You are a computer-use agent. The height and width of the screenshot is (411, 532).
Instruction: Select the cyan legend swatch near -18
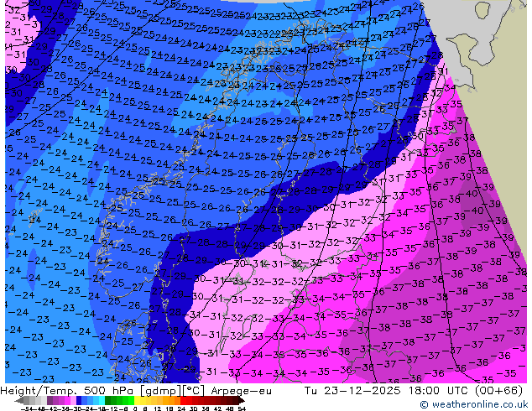coord(102,401)
